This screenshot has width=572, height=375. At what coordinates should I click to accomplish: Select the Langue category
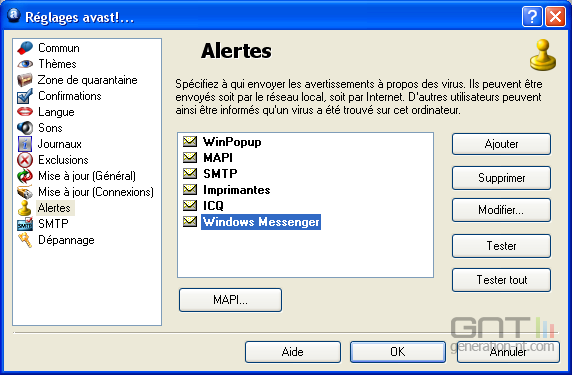[x=56, y=112]
